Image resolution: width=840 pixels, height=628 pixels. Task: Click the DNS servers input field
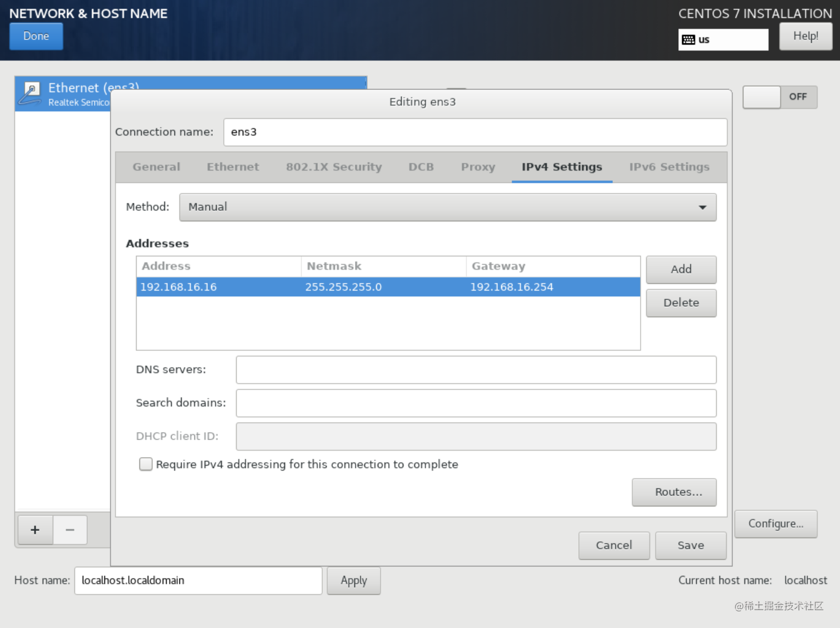pyautogui.click(x=476, y=370)
